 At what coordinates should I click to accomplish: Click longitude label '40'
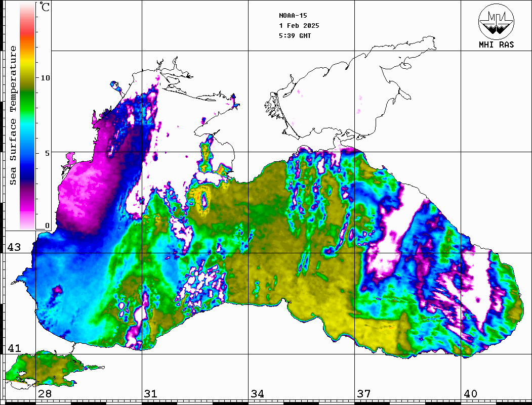[470, 393]
